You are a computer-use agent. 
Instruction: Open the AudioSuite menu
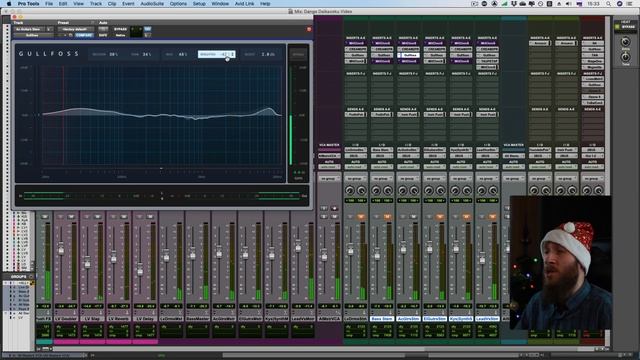click(152, 4)
